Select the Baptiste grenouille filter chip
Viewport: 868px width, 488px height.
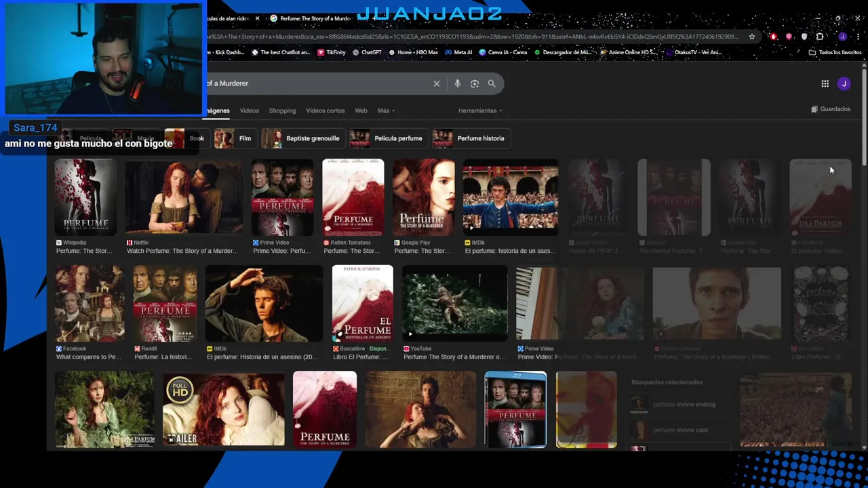pos(303,138)
